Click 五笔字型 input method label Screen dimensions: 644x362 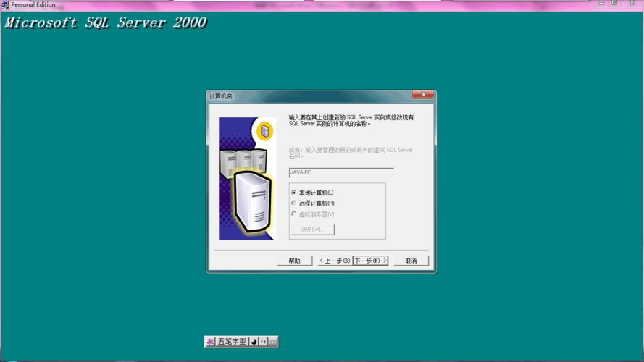pyautogui.click(x=232, y=342)
